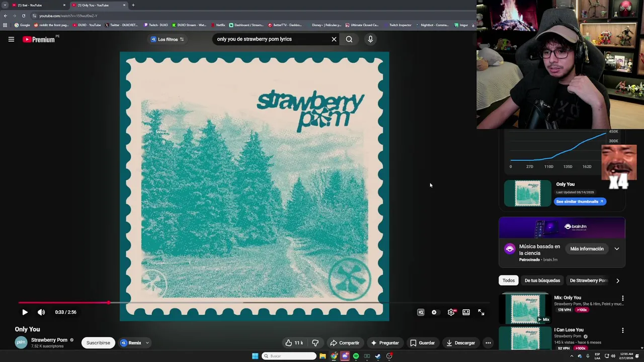
Task: Open the Strawberry Pom channel avatar
Action: tap(21, 343)
